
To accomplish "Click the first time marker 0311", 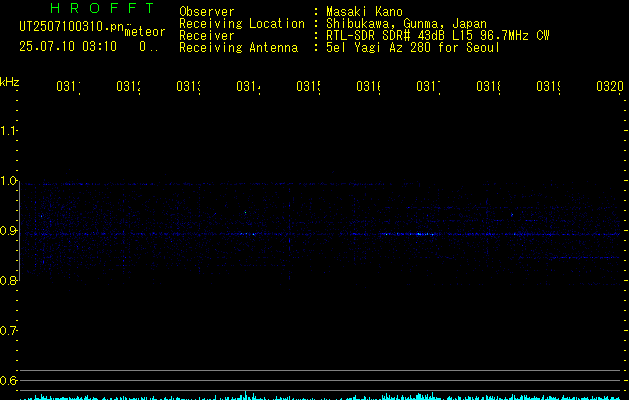I will pos(68,86).
